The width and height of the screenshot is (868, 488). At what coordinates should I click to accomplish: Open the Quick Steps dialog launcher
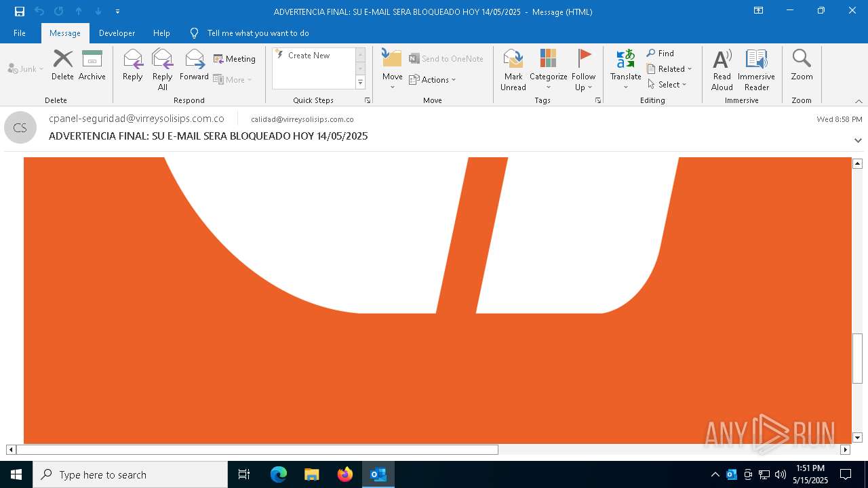coord(368,100)
